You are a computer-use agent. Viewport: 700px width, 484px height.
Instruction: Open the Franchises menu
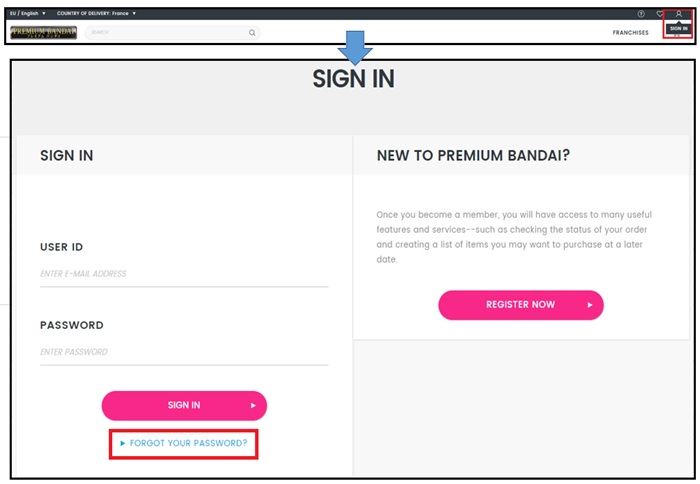(x=630, y=33)
